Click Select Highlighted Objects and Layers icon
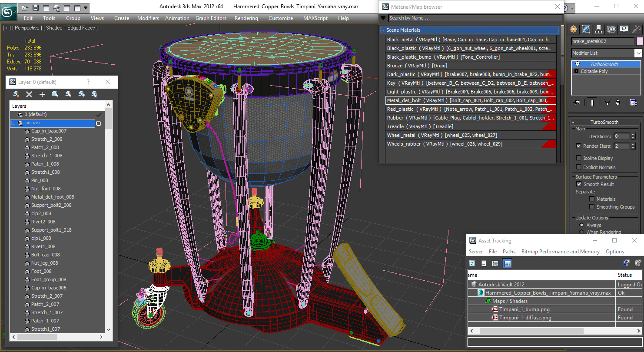 55,94
